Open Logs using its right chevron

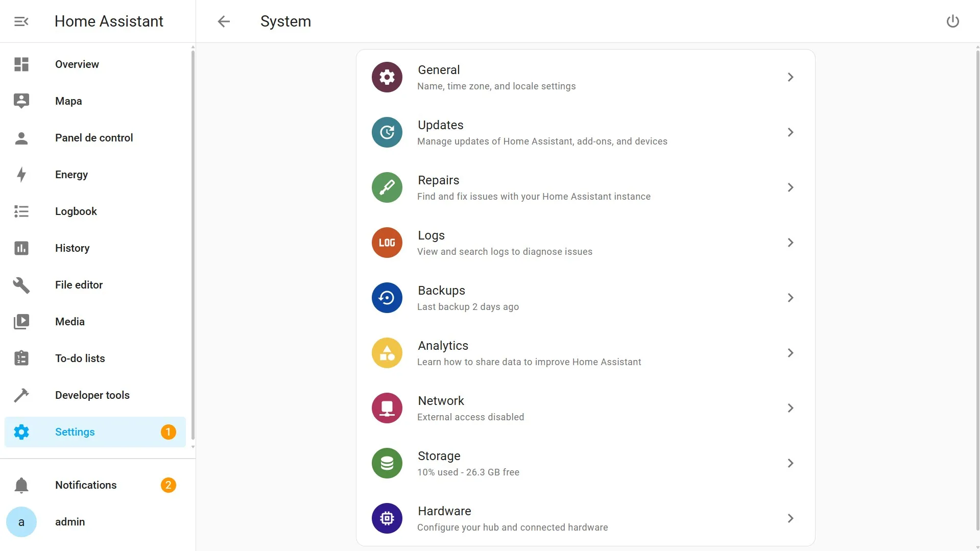[x=791, y=243]
